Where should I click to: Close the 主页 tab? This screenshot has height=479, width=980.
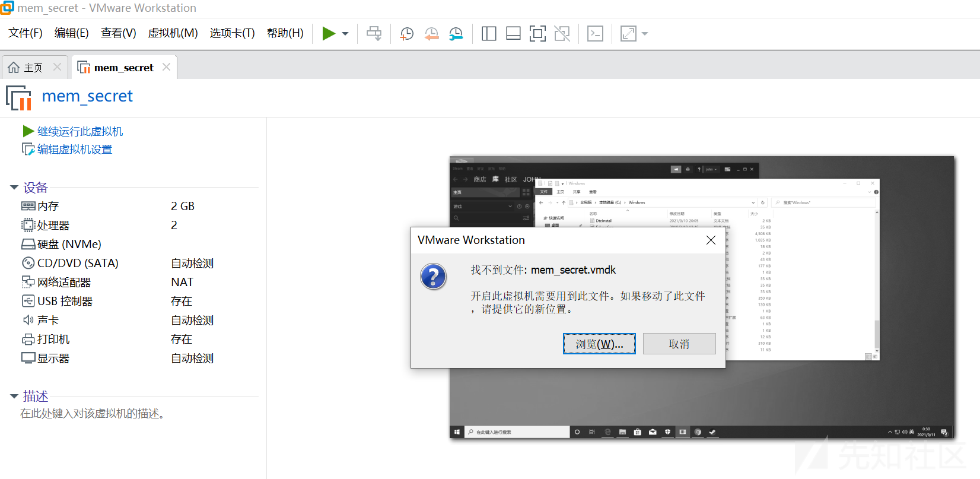pyautogui.click(x=57, y=67)
